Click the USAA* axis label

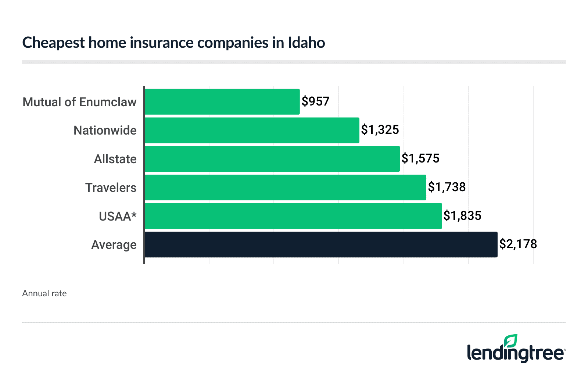tap(118, 216)
